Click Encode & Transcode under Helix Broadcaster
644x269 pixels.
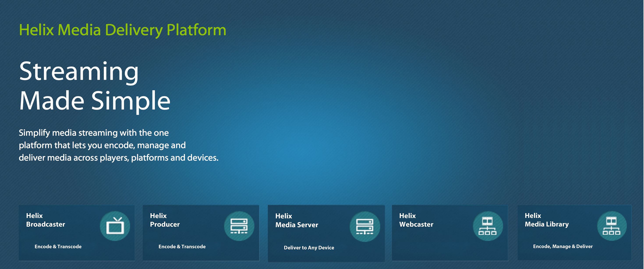pyautogui.click(x=58, y=246)
